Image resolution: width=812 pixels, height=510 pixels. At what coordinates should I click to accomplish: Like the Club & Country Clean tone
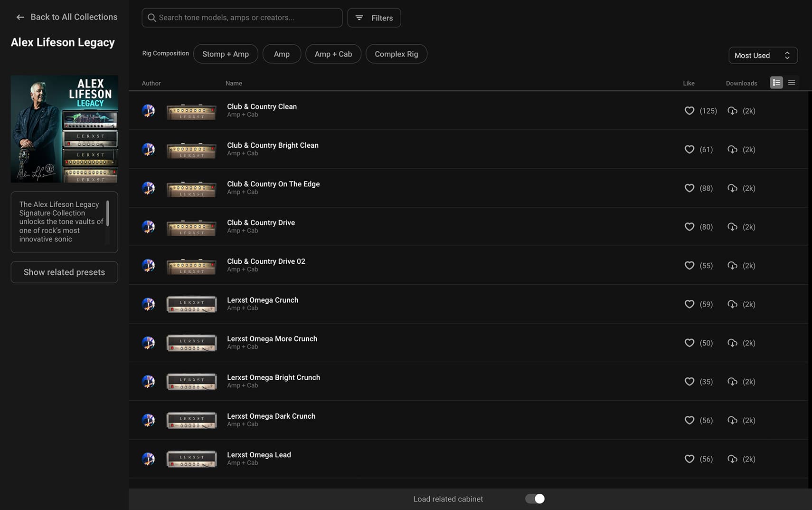pos(689,111)
